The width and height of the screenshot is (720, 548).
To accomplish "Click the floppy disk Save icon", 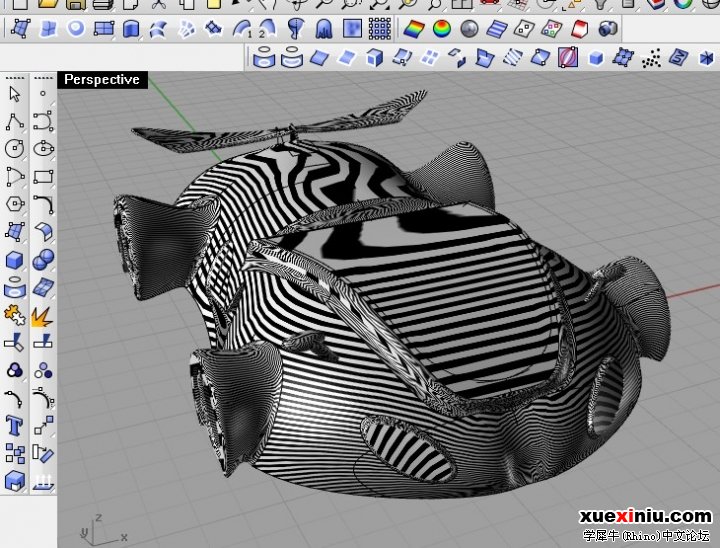I will coord(76,5).
